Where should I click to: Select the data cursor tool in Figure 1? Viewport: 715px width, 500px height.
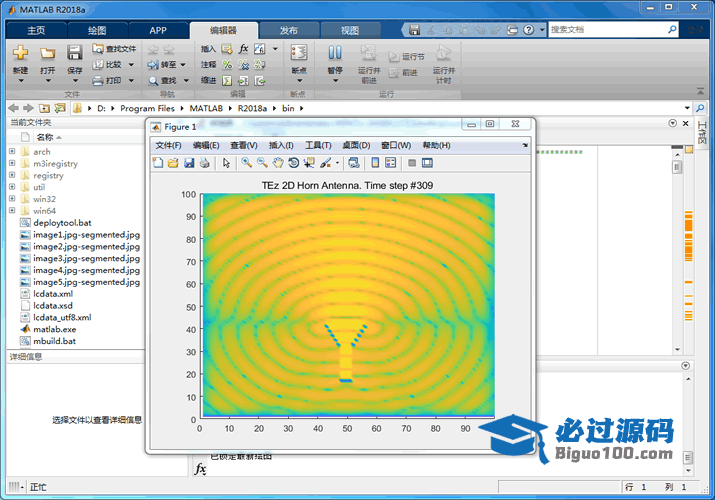(309, 163)
